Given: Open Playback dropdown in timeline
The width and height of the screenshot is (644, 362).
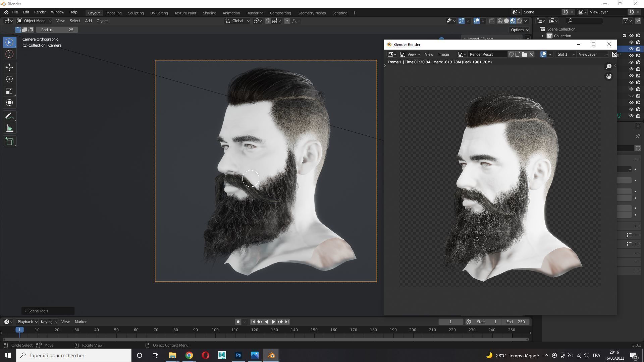Looking at the screenshot, I should (27, 322).
